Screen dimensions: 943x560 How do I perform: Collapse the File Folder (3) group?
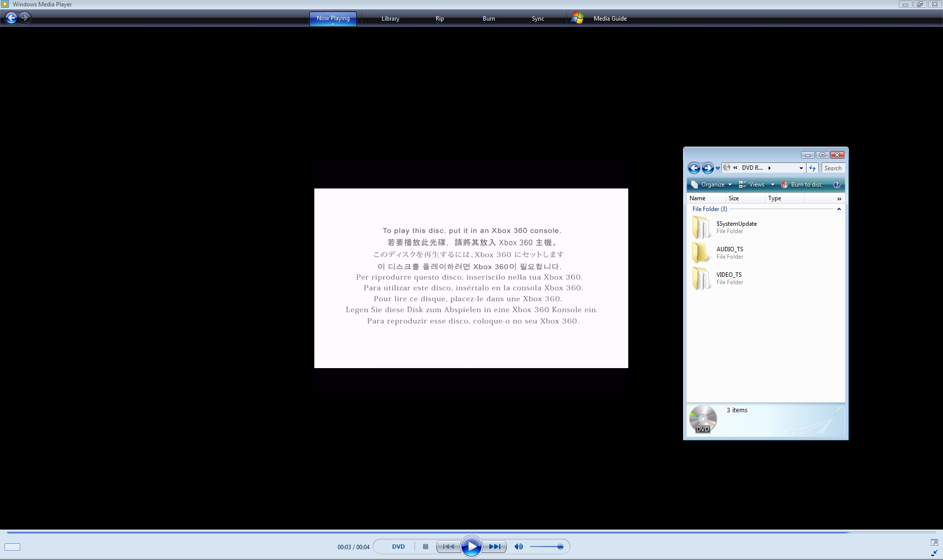pos(839,209)
